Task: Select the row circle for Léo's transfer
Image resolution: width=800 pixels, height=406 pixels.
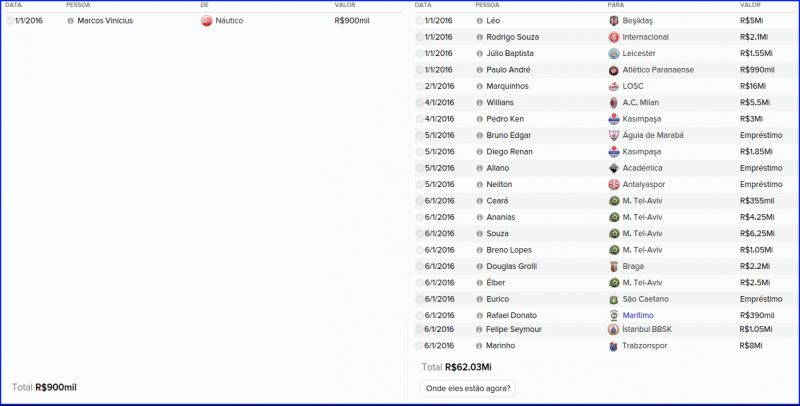Action: click(x=419, y=20)
